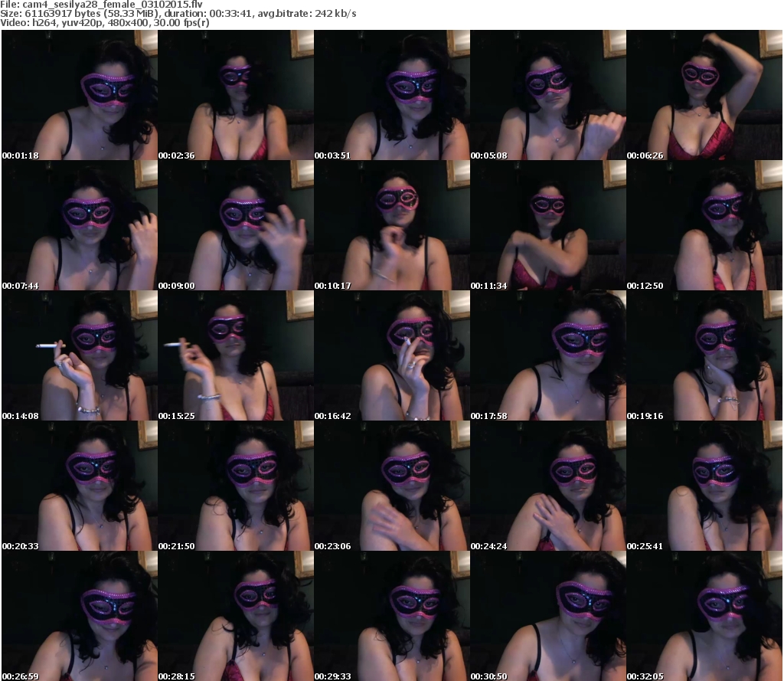Click the 'Video: h264, yuv420p' header line

point(104,23)
